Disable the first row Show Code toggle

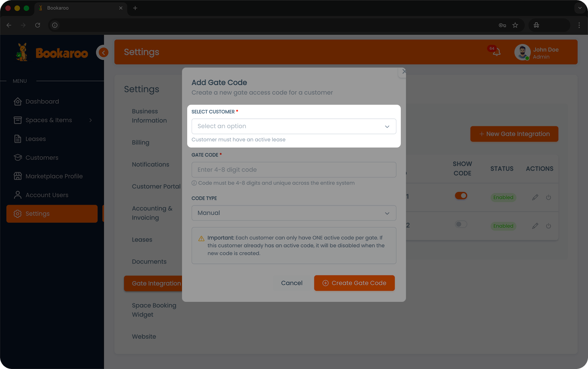pos(461,196)
